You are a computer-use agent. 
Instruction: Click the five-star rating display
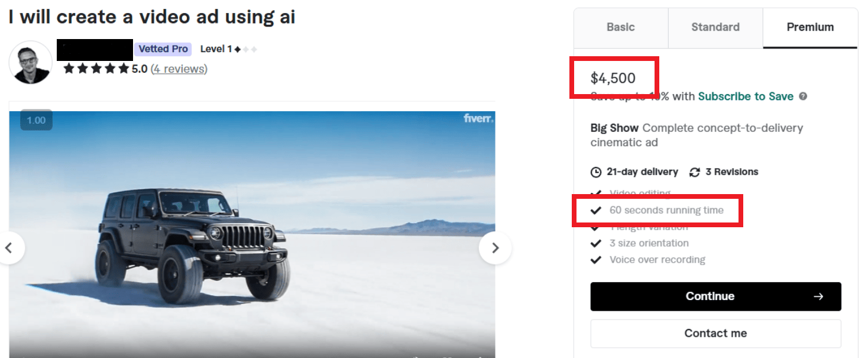click(96, 69)
